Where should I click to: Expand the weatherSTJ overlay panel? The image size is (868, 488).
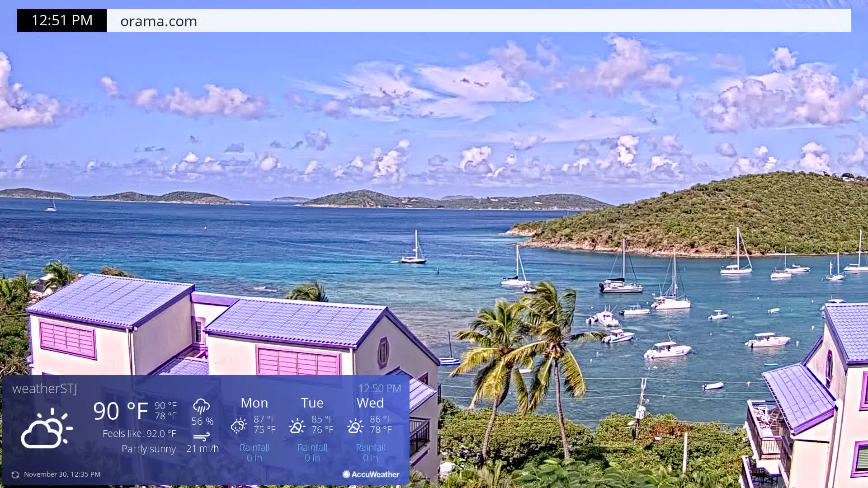coord(203,429)
